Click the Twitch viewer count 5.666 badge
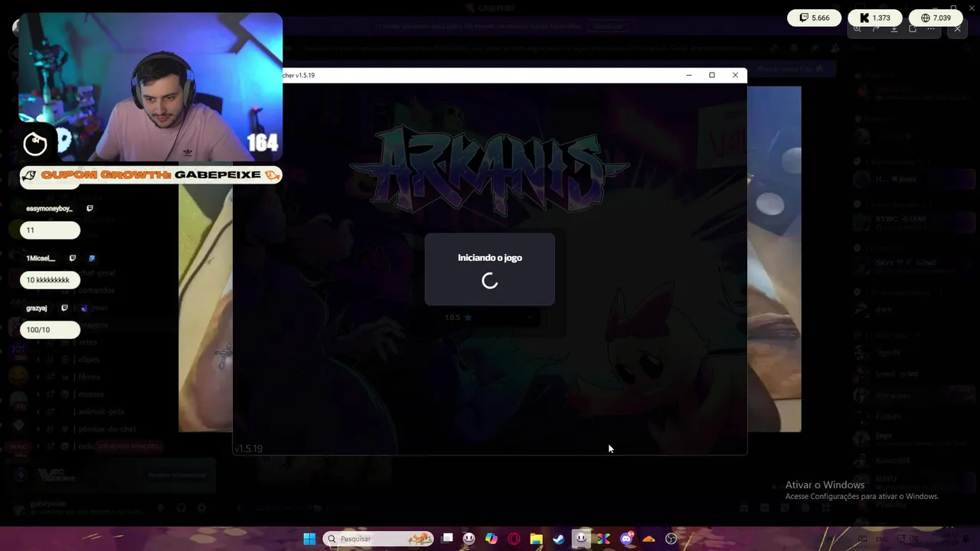980x551 pixels. (815, 18)
